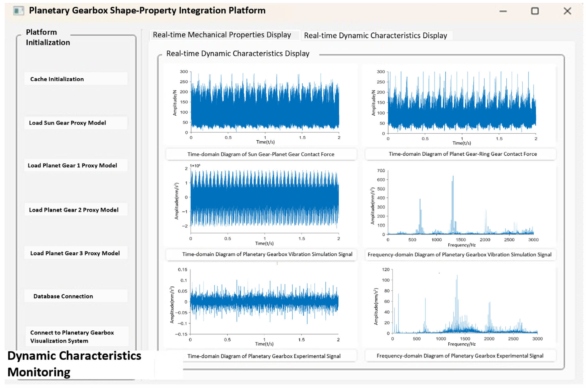Load Planet Gear 2 Proxy Model
Image resolution: width=588 pixels, height=388 pixels.
point(76,210)
